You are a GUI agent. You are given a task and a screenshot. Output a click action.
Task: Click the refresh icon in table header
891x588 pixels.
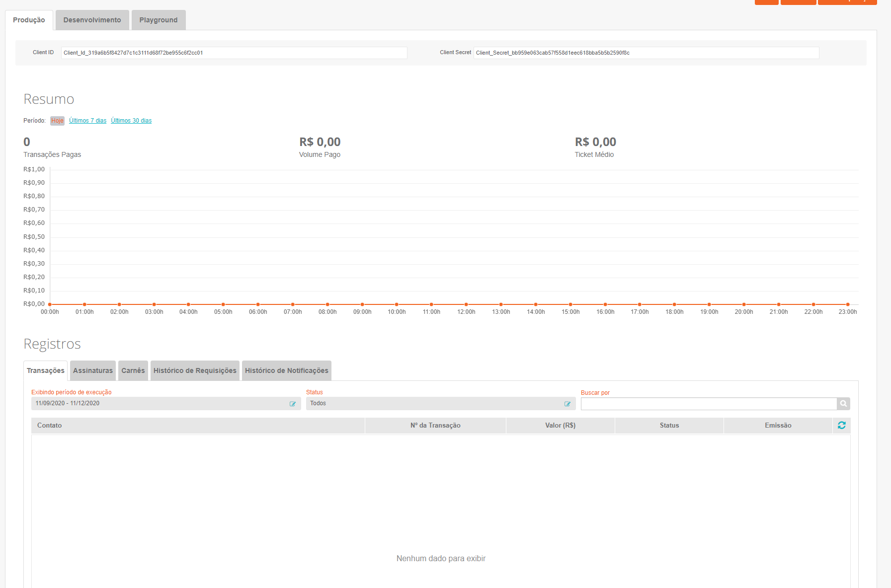[841, 425]
